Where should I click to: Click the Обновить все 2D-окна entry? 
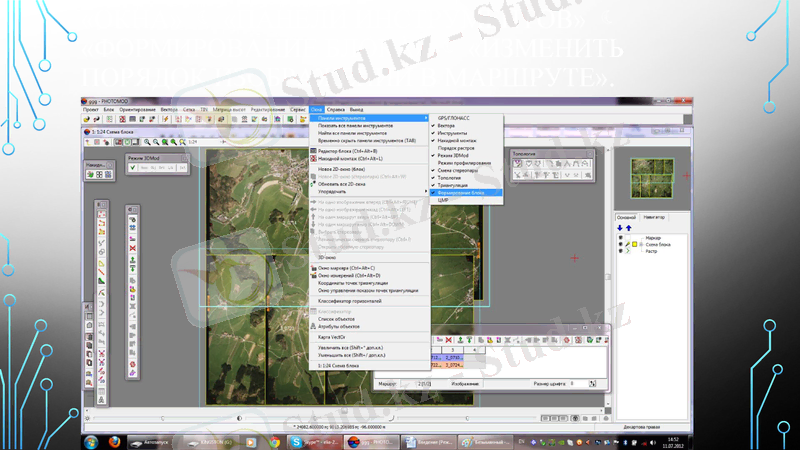(341, 183)
